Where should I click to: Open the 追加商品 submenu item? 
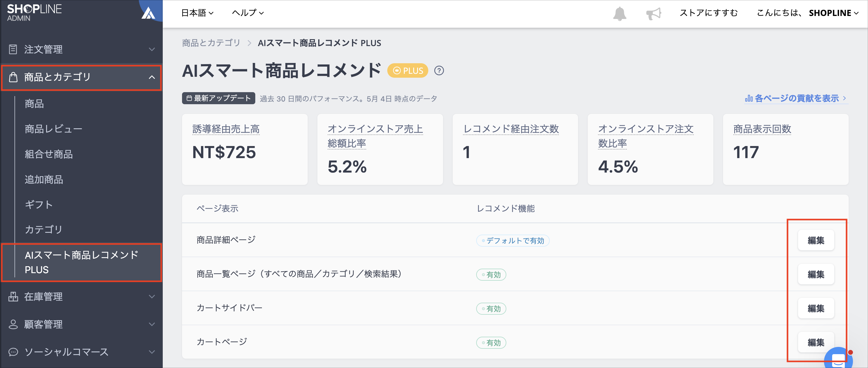(x=44, y=179)
